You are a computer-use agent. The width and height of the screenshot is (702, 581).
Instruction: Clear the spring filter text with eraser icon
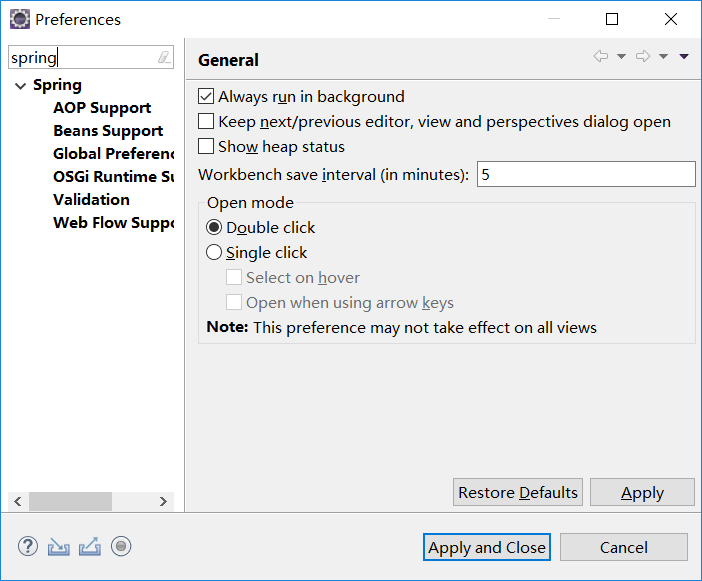click(x=164, y=57)
